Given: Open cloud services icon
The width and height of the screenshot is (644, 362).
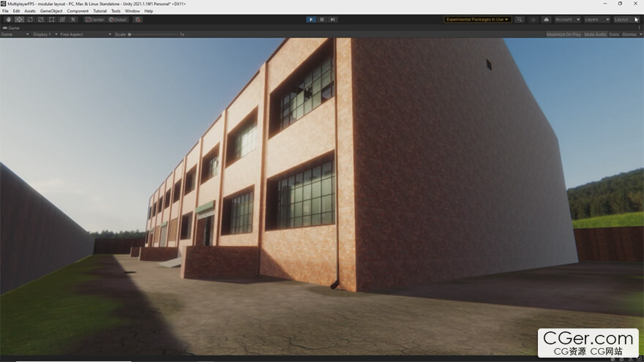Looking at the screenshot, I should pyautogui.click(x=546, y=20).
